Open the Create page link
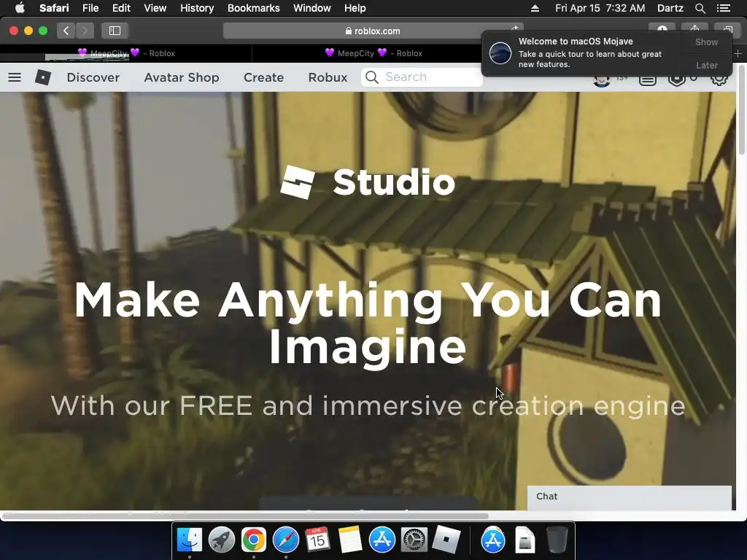The image size is (747, 560). tap(263, 77)
